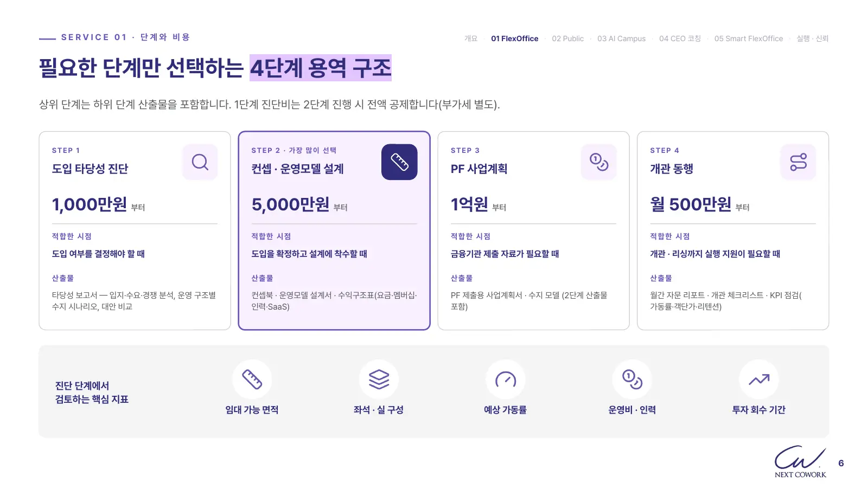Jump to 05 Smart FlexOffice section
This screenshot has height=488, width=868.
pos(749,38)
